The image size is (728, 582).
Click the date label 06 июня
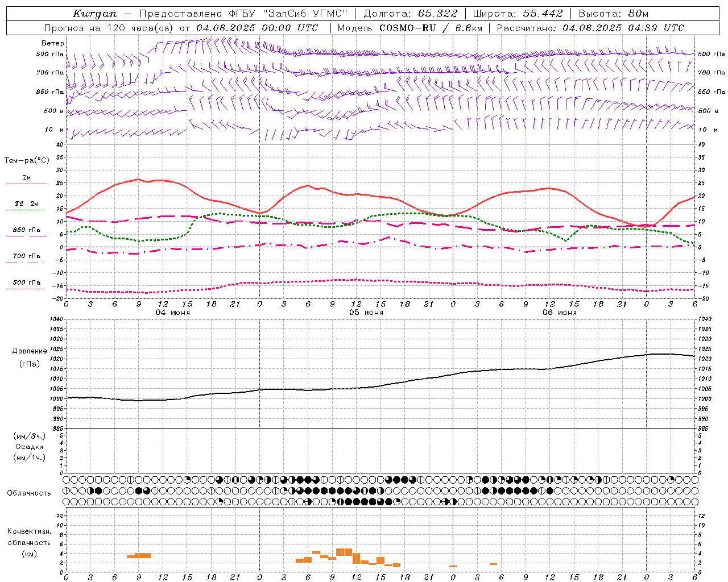click(x=559, y=313)
